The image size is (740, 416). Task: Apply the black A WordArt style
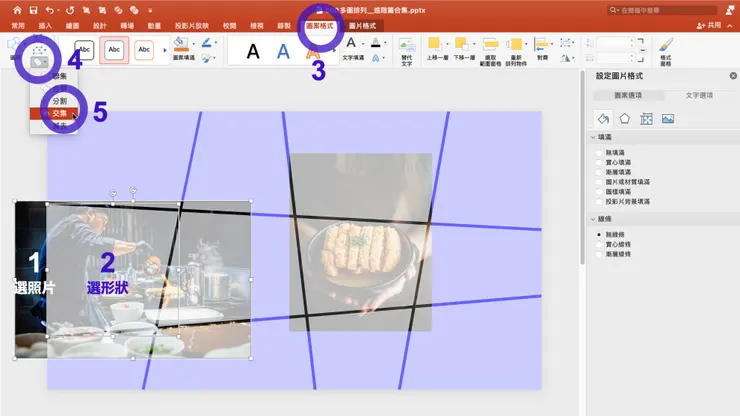tap(253, 51)
